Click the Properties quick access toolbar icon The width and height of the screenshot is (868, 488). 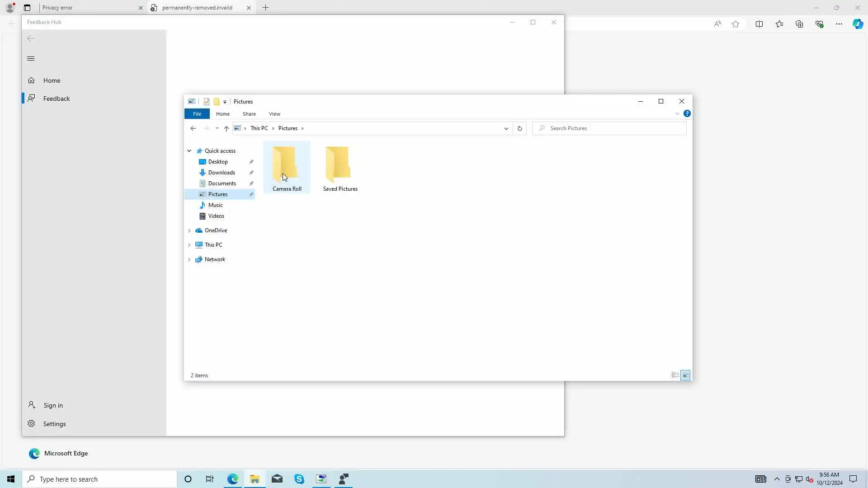[207, 102]
